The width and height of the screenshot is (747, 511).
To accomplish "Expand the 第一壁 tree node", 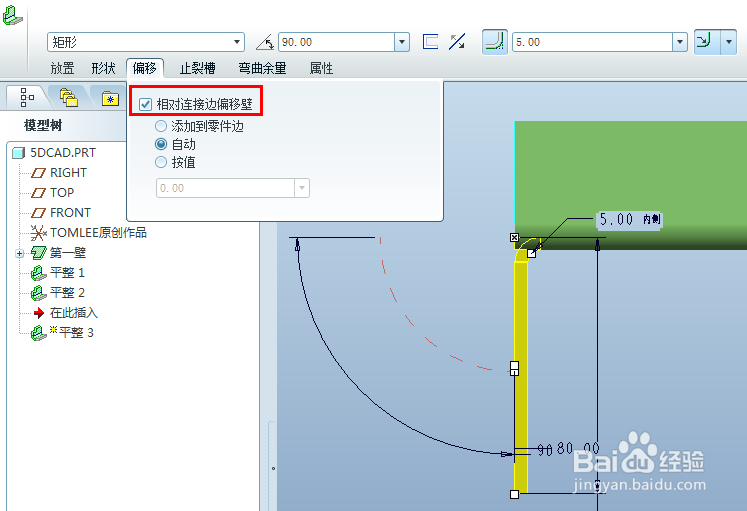I will (x=20, y=253).
